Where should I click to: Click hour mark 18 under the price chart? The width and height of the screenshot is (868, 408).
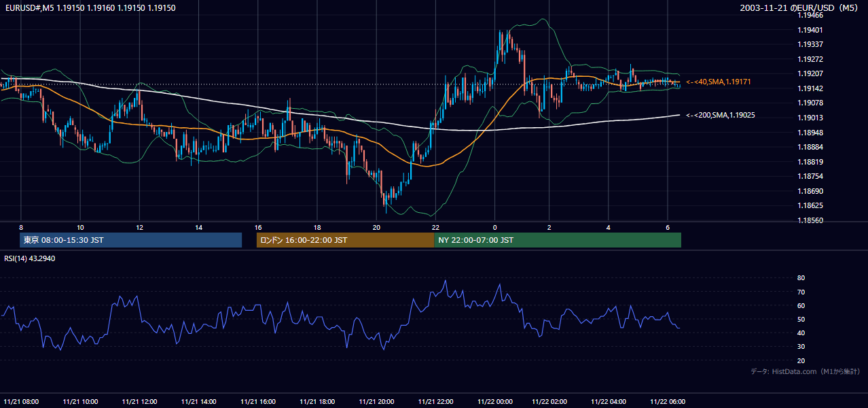317,227
